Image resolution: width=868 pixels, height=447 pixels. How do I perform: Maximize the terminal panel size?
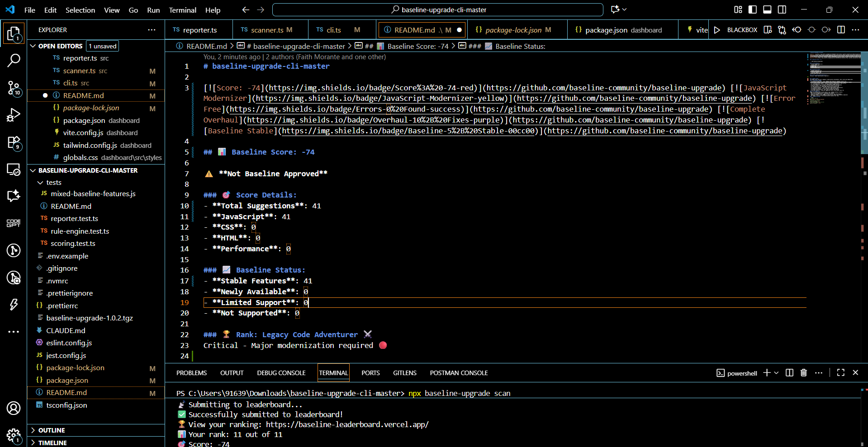841,373
